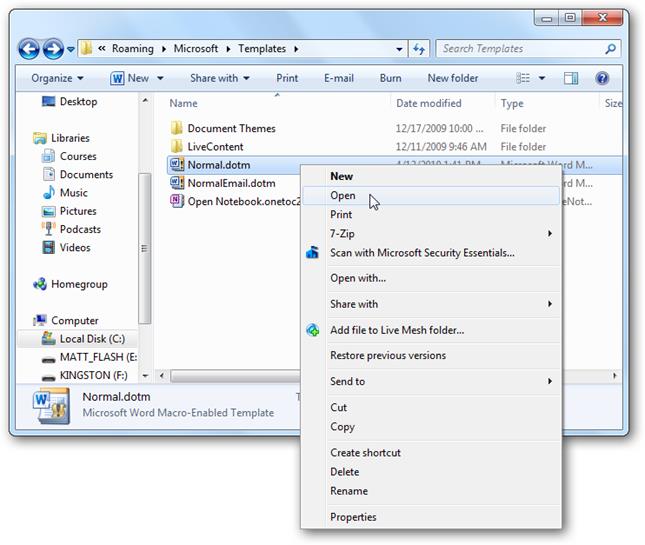Click the New folder toolbar button
The height and width of the screenshot is (545, 645).
tap(452, 78)
